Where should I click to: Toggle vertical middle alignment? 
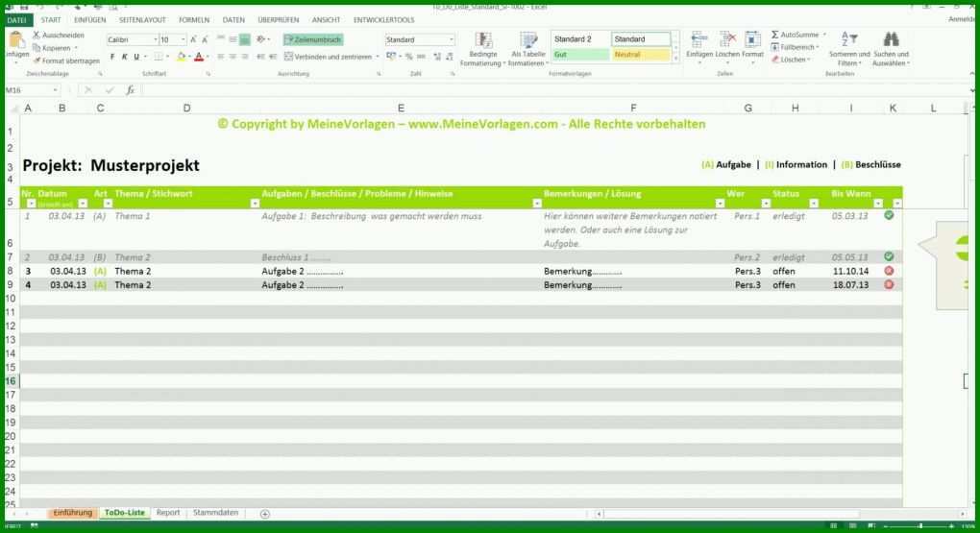pos(233,39)
